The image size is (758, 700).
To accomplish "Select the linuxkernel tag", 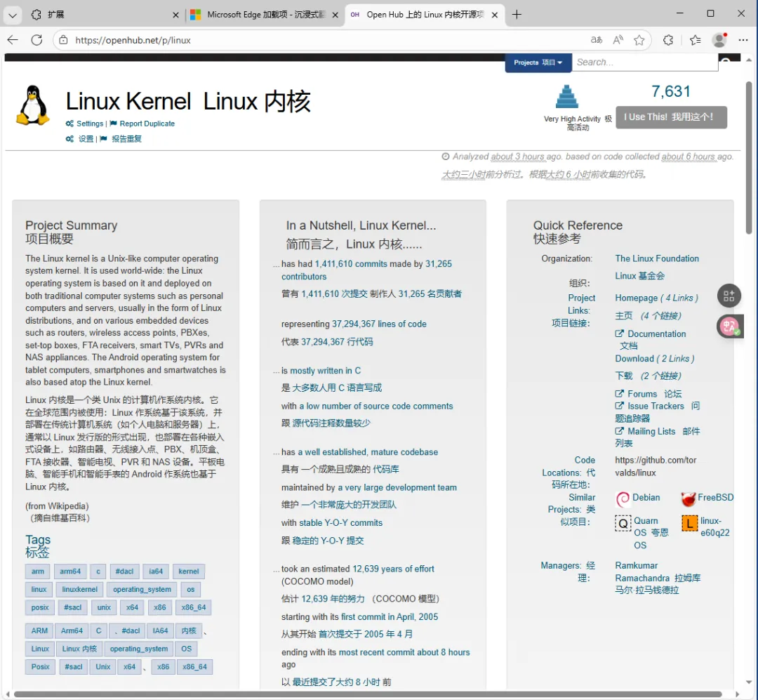I will pos(80,590).
